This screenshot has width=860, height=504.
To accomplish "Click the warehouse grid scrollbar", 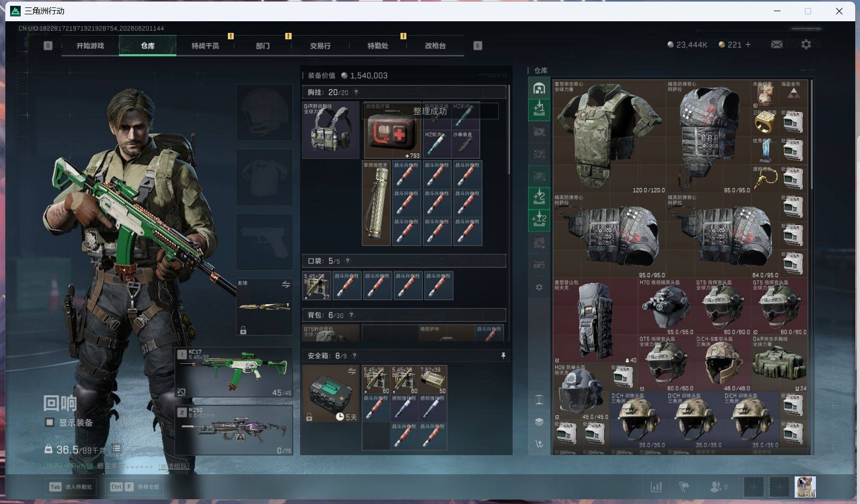I will click(812, 135).
